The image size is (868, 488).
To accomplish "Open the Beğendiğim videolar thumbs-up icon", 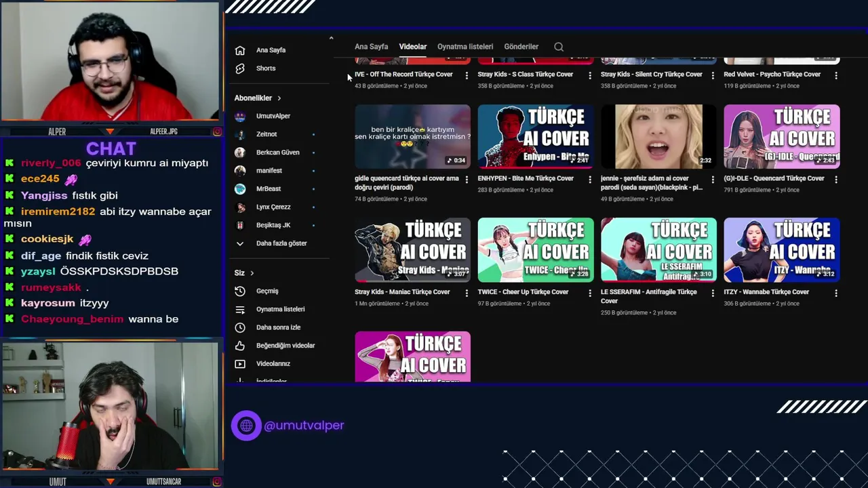I will [x=239, y=346].
